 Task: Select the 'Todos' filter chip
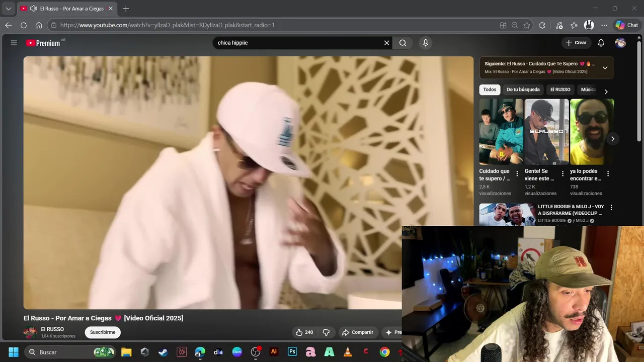click(x=490, y=89)
